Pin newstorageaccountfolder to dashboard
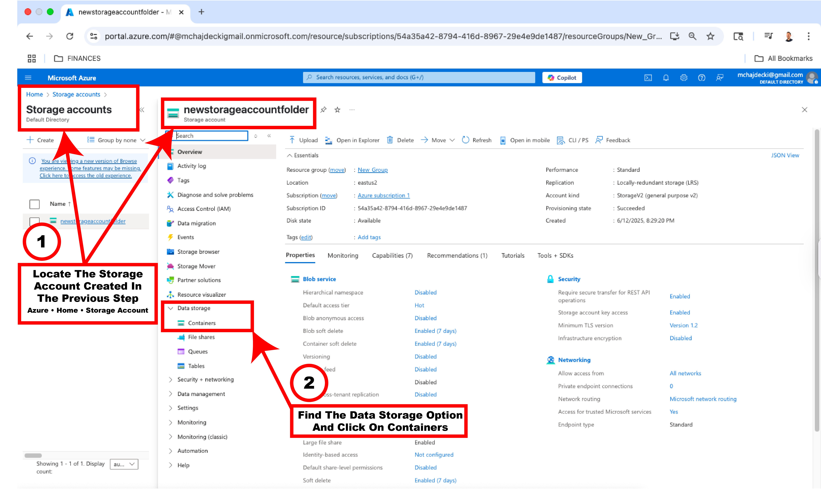Screen dimensions: 821x504 coord(323,110)
